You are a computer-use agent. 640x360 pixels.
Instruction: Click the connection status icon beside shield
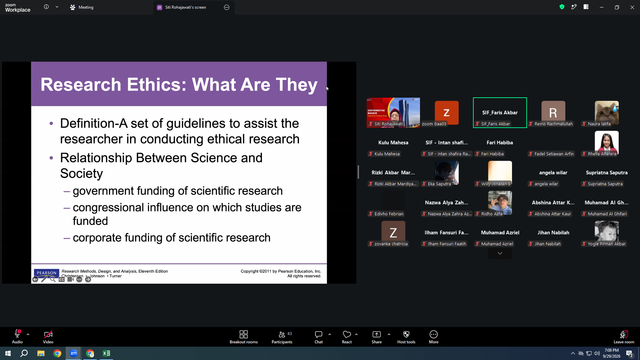tap(574, 7)
